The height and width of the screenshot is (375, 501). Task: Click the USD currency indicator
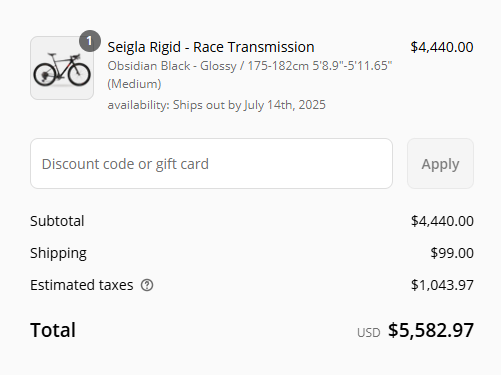tap(369, 333)
